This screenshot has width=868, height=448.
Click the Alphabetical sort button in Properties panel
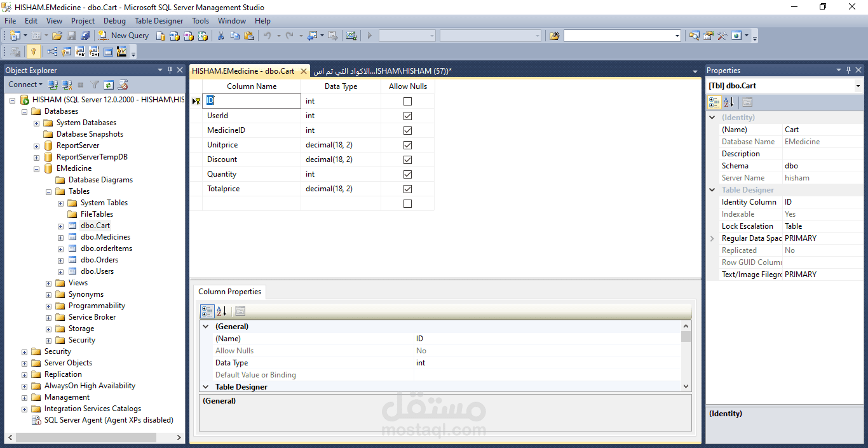point(729,102)
